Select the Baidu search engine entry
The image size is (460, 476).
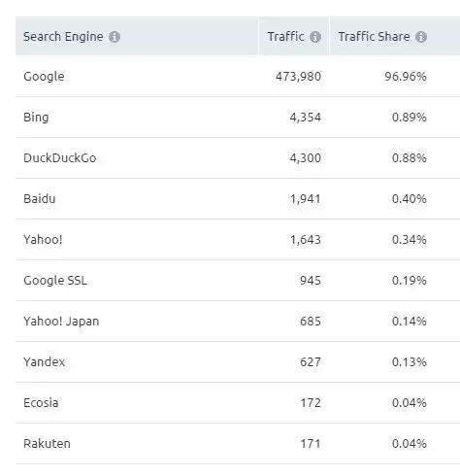(x=40, y=199)
